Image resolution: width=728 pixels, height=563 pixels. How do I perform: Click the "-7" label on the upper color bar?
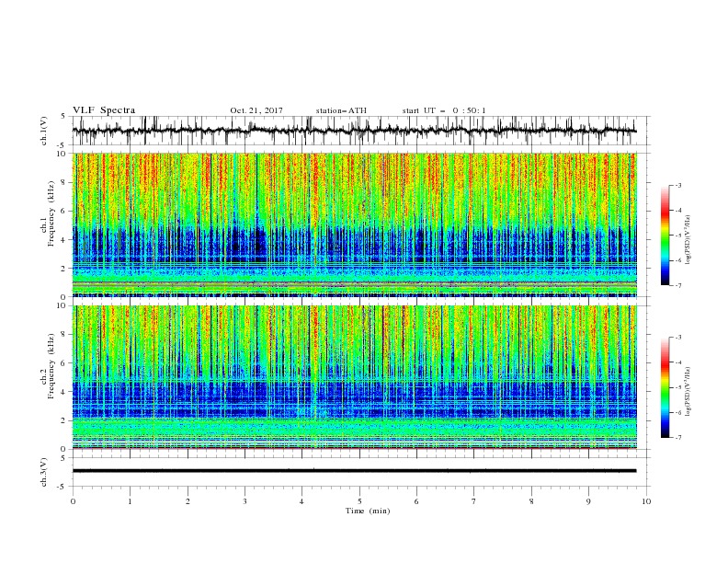point(677,285)
